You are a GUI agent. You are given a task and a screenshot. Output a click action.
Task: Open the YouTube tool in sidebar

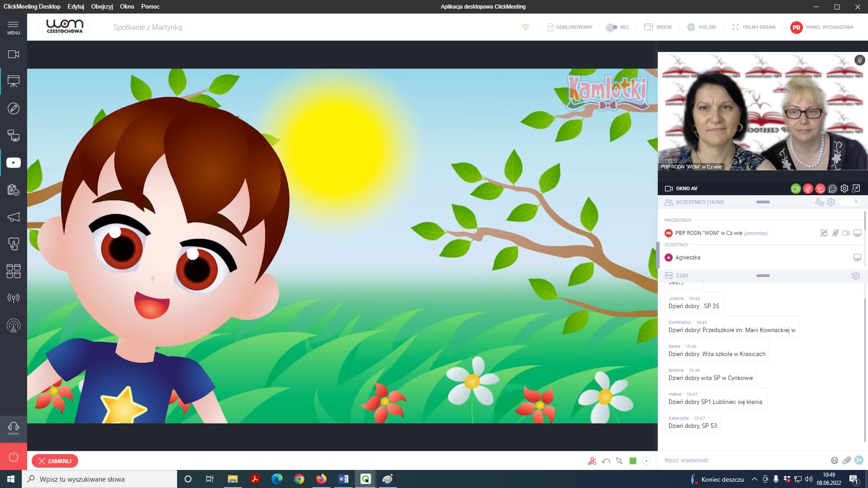pyautogui.click(x=14, y=163)
